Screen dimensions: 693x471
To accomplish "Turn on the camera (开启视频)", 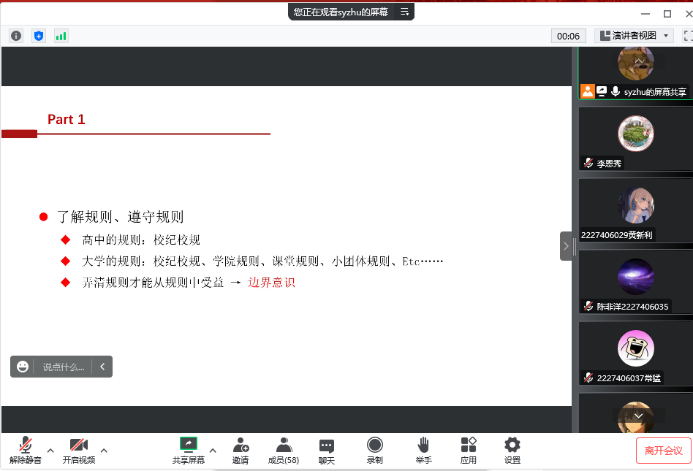I will tap(79, 448).
